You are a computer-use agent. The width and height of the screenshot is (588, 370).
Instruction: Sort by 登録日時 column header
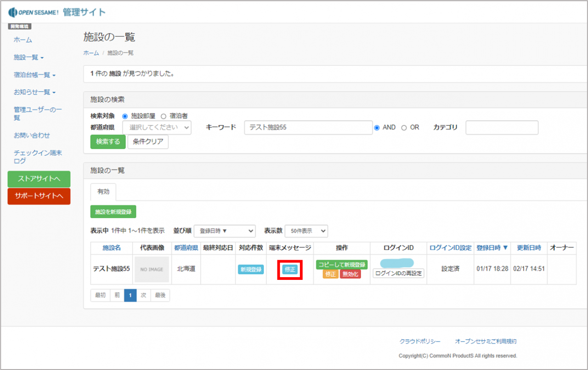tap(492, 248)
